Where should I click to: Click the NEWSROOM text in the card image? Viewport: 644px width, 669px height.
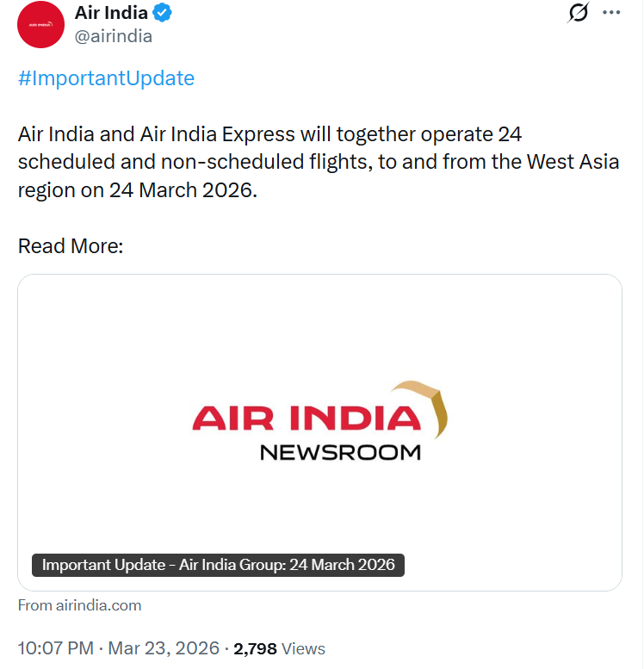(x=340, y=452)
